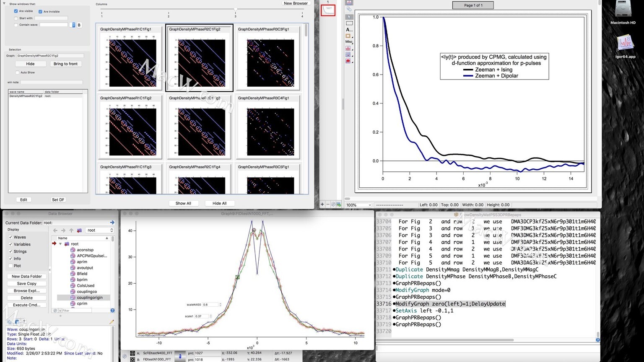
Task: Go back in the Data Browser
Action: tap(55, 230)
